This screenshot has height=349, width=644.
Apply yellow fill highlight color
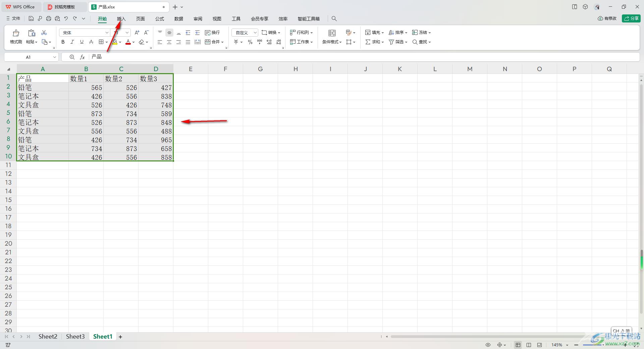point(115,42)
